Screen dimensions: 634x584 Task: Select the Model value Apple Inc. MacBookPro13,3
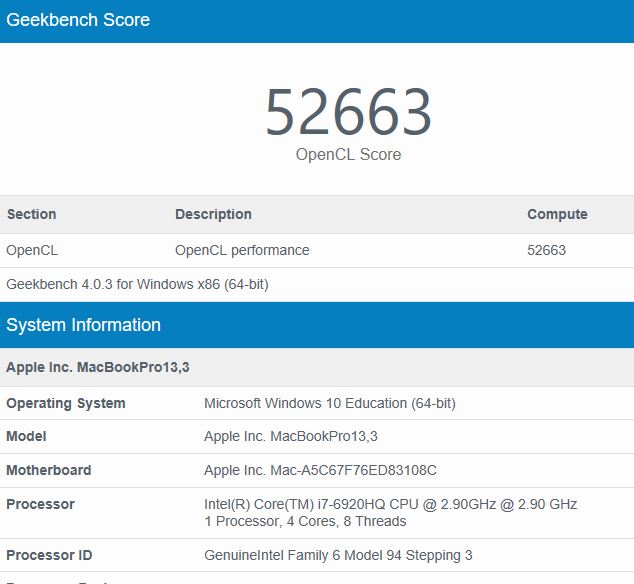[x=291, y=436]
